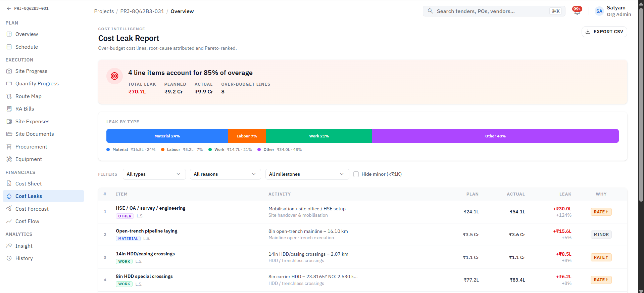Go to Schedule in sidebar
The width and height of the screenshot is (644, 293).
point(43,47)
